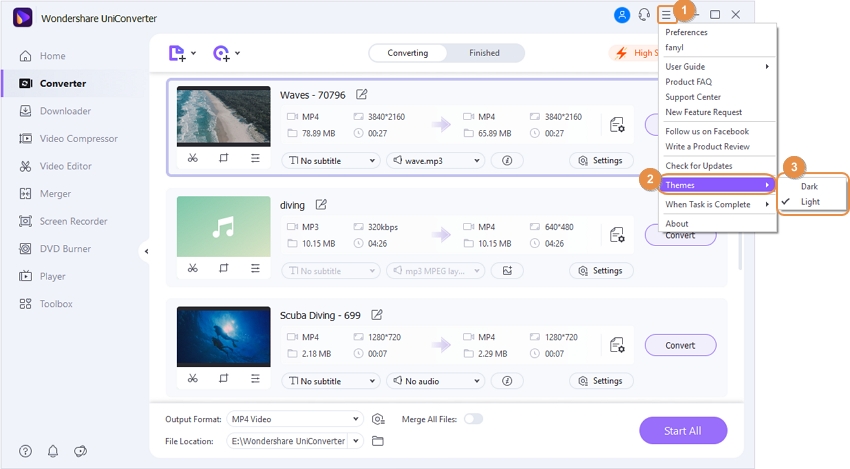850x469 pixels.
Task: Open the user account icon in title bar
Action: 622,15
